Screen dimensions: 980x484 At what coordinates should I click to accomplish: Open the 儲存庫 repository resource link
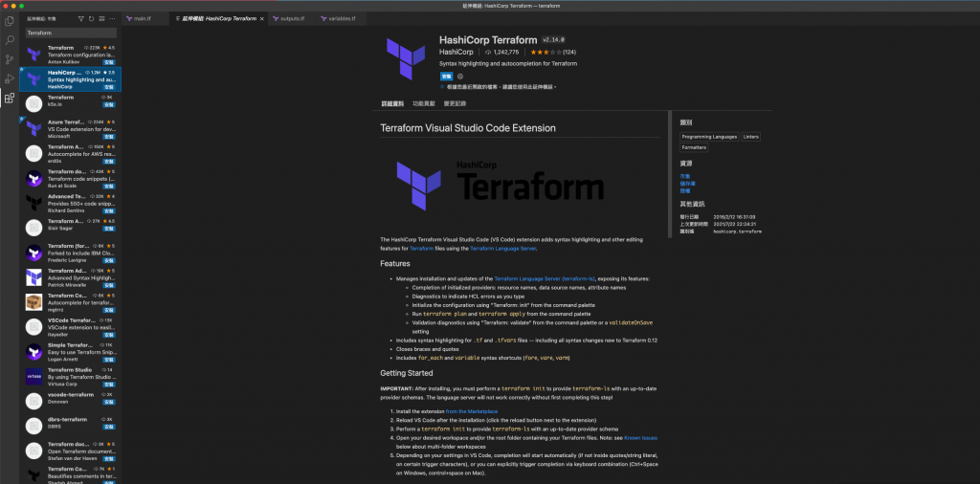(687, 184)
